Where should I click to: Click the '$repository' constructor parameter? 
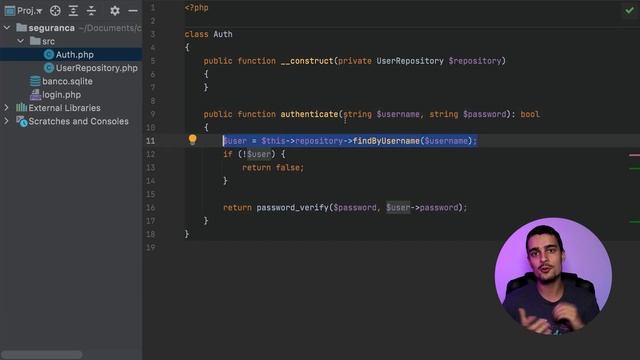tap(475, 61)
